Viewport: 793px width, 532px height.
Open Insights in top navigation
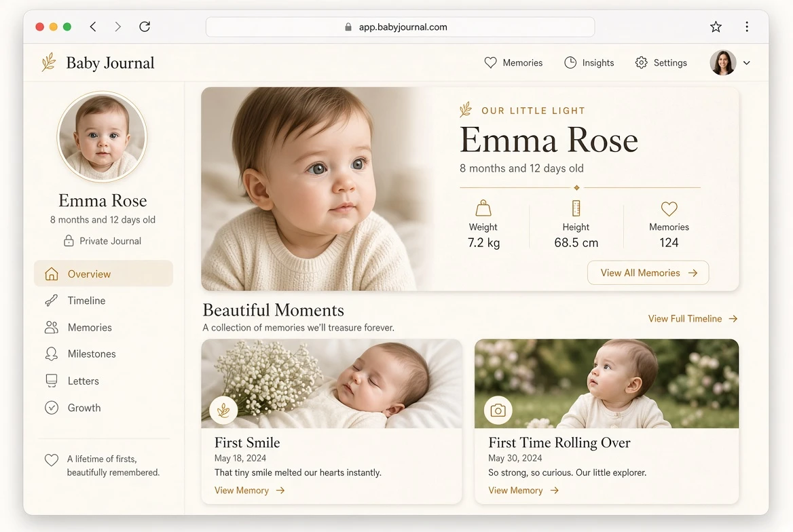coord(589,62)
